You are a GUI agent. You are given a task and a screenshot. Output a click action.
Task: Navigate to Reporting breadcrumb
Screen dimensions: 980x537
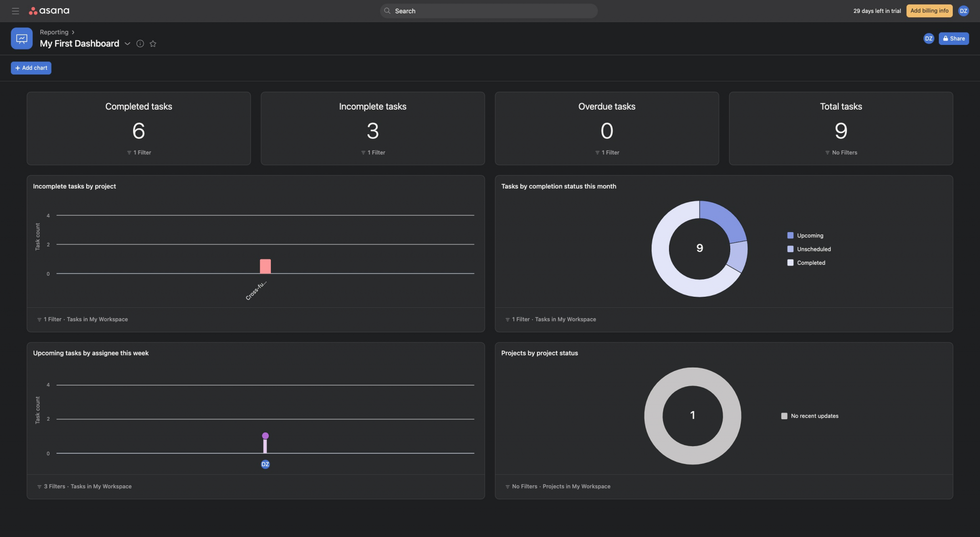(54, 32)
